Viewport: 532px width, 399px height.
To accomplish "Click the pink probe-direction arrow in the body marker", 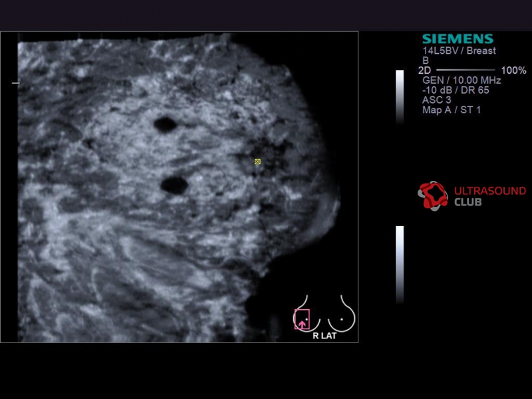I will tap(302, 325).
